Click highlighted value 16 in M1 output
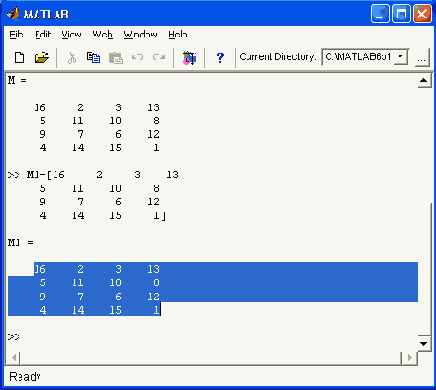The image size is (436, 390). pos(40,269)
